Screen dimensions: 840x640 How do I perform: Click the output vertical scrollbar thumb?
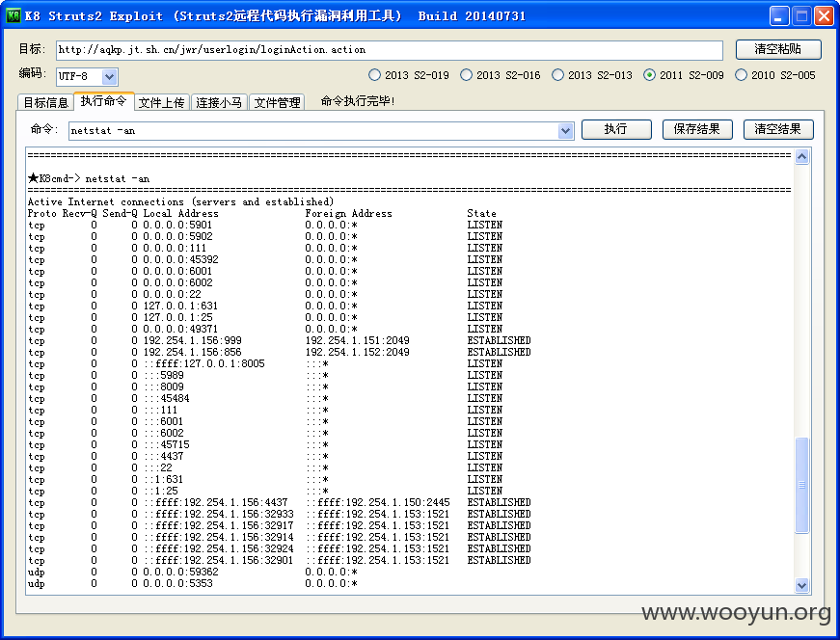[x=801, y=485]
